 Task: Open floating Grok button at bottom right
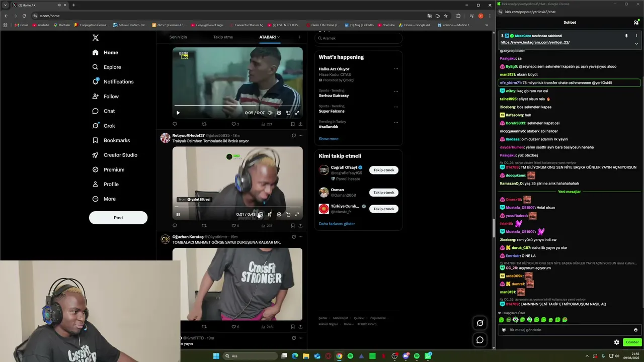click(x=480, y=323)
